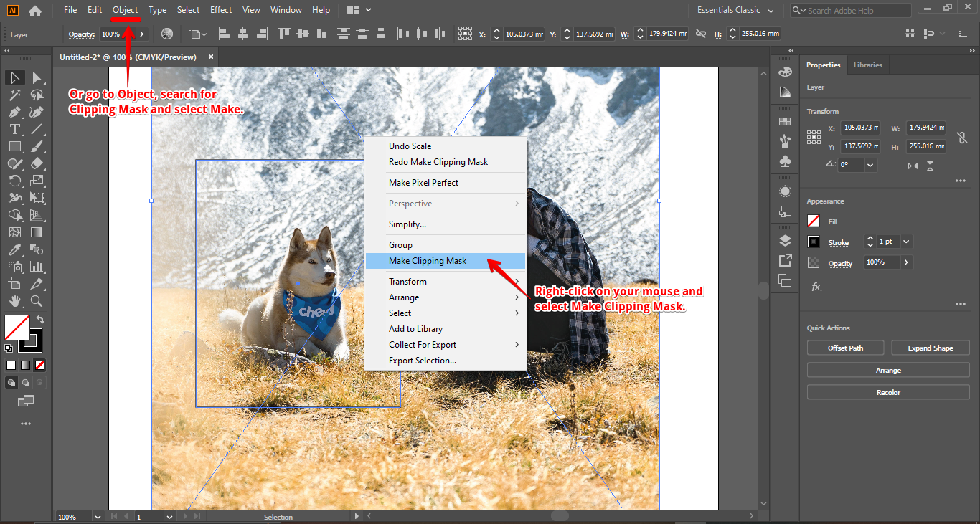Viewport: 980px width, 524px height.
Task: Set the None color mode button
Action: coord(40,365)
